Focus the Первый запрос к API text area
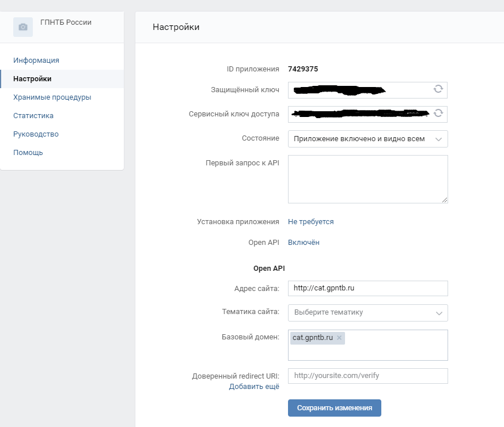The height and width of the screenshot is (427, 504). pos(367,179)
